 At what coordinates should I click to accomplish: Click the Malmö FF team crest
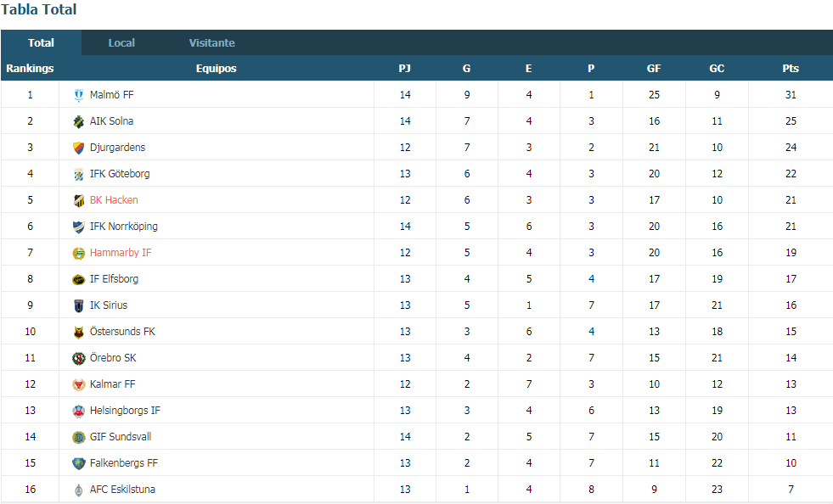click(x=79, y=95)
